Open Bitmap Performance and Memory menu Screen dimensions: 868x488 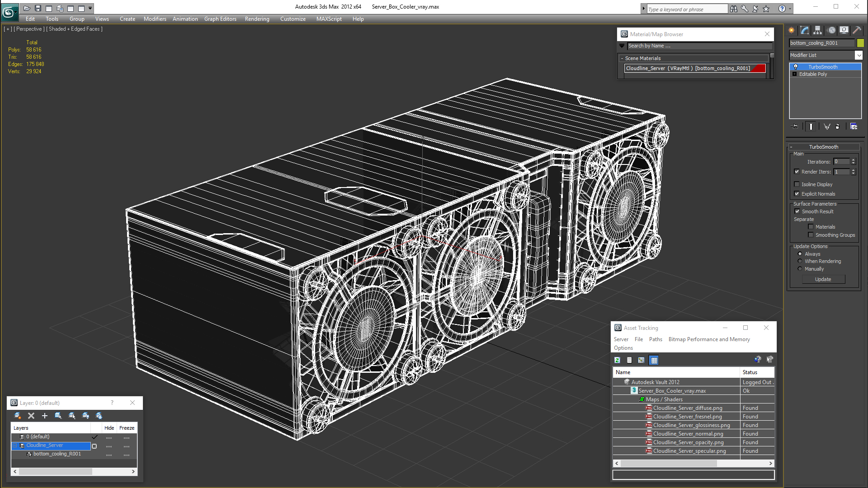pyautogui.click(x=709, y=339)
